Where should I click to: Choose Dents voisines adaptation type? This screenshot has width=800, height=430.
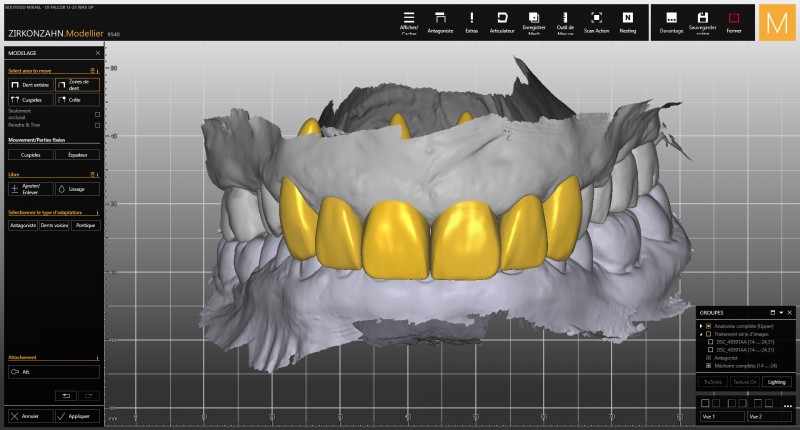54,225
